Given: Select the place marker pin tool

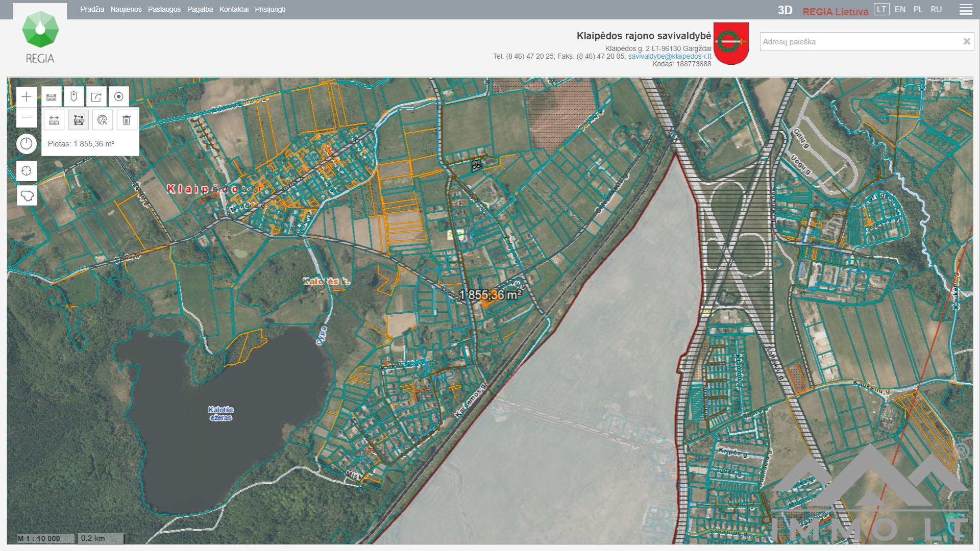Looking at the screenshot, I should (74, 97).
